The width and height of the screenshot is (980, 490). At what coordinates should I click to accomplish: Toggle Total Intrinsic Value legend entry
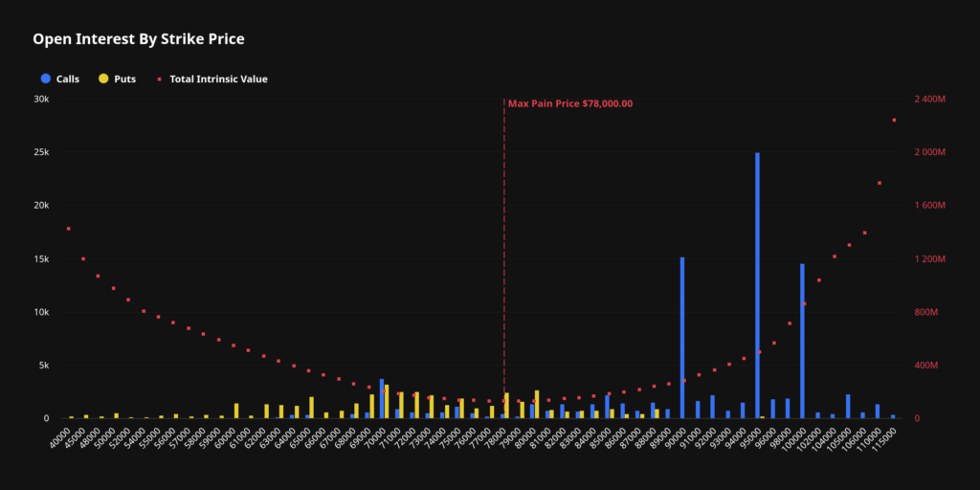tap(212, 79)
